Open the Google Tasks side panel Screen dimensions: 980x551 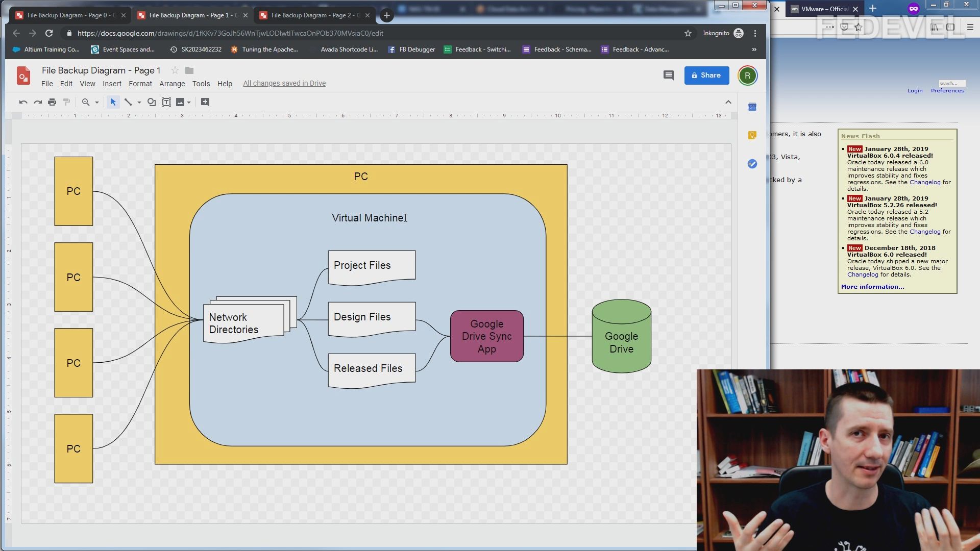pyautogui.click(x=752, y=164)
